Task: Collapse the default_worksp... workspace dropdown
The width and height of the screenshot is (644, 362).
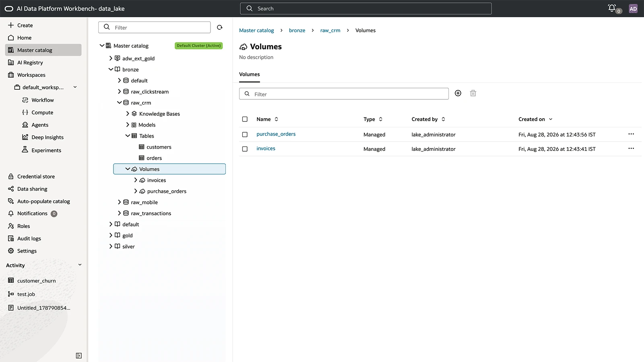Action: pos(75,87)
